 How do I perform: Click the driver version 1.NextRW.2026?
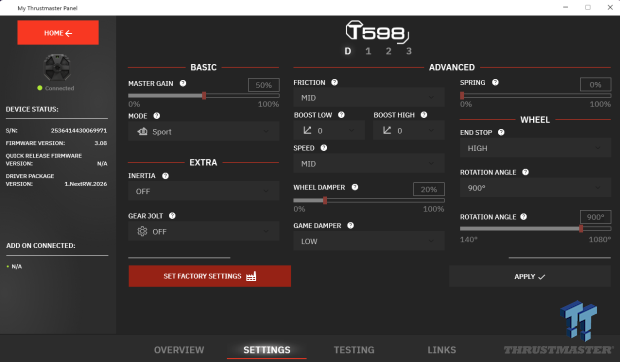(x=86, y=184)
